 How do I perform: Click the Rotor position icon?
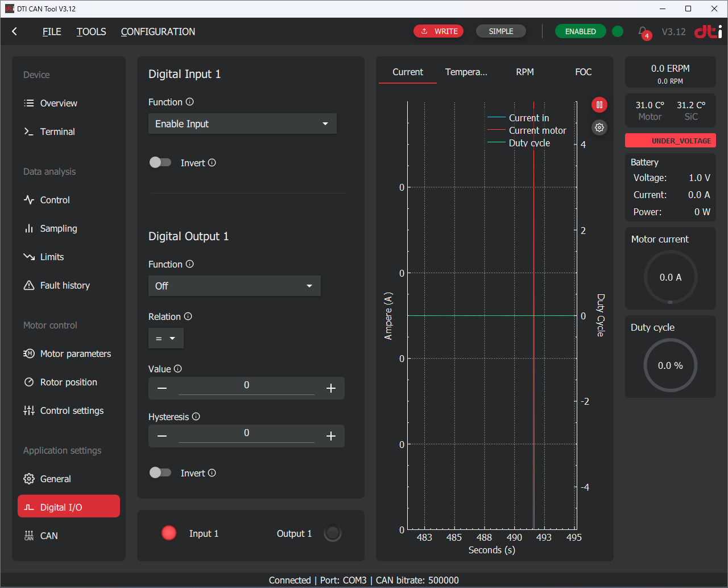29,382
